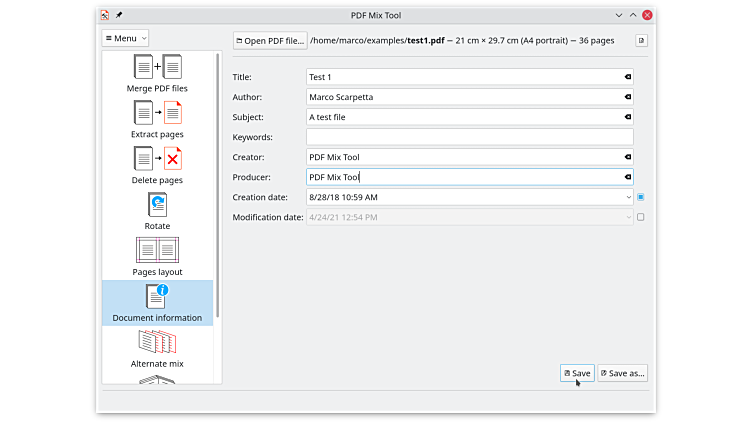Open the Alternate mix tool
The image size is (752, 423).
[x=157, y=343]
